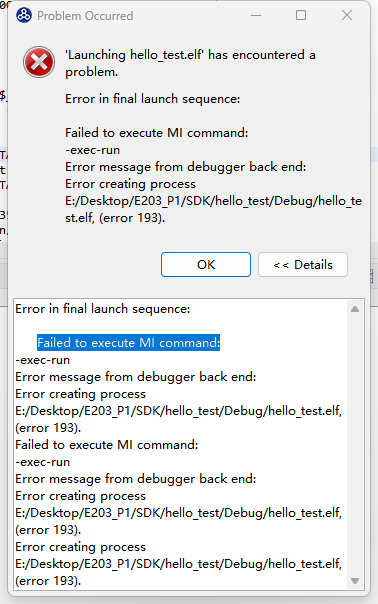Click the 'Problem Occurred' title bar text
This screenshot has height=604, width=378.
(85, 16)
